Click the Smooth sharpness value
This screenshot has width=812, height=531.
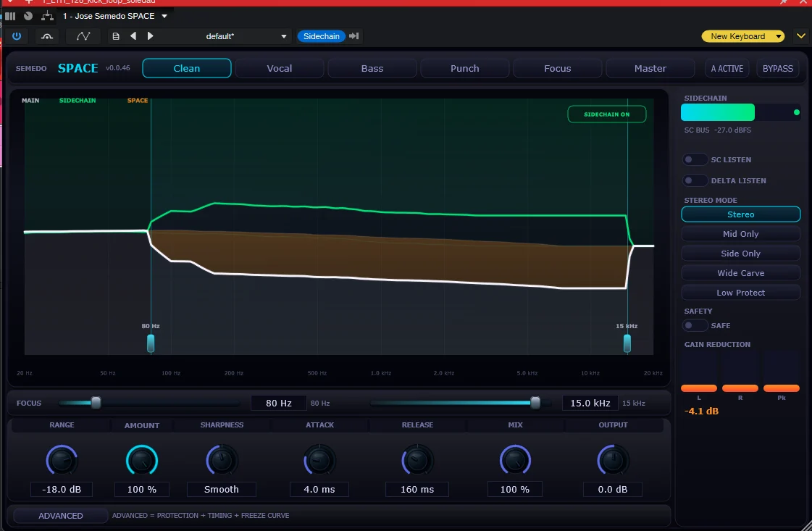[222, 490]
